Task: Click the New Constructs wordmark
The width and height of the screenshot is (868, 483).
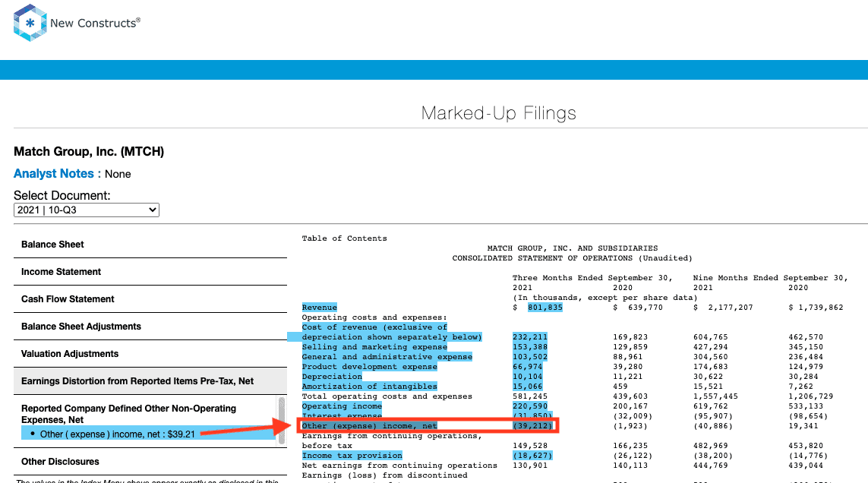Action: point(95,24)
